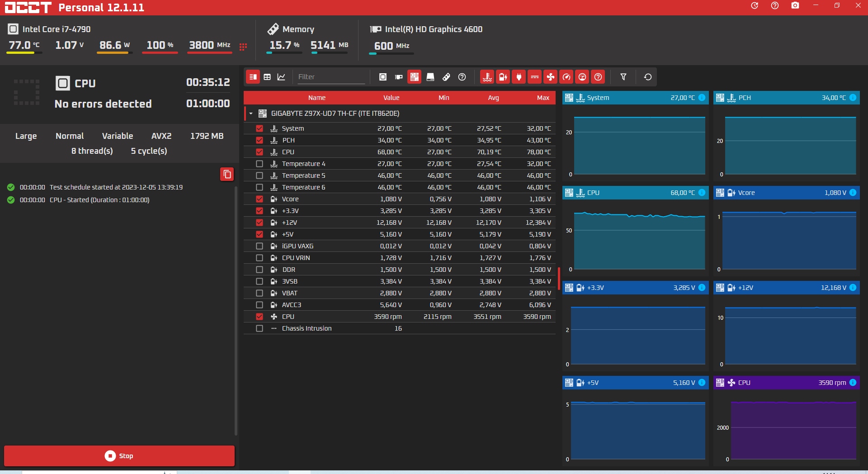Toggle the load usage sensor filter

click(582, 77)
